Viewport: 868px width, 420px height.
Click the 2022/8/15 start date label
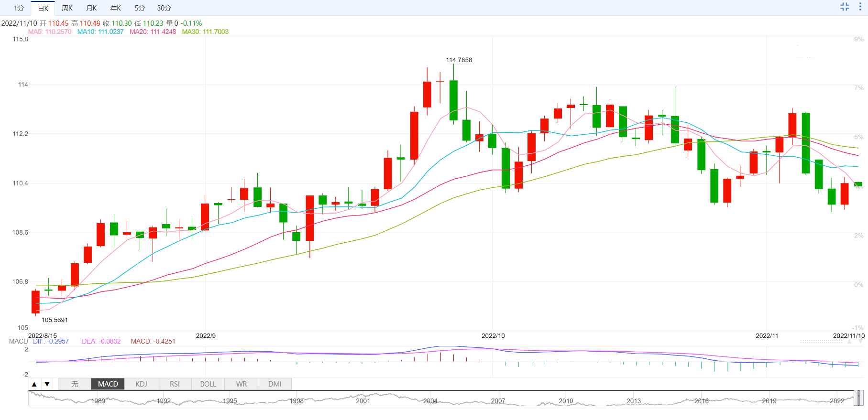click(43, 336)
